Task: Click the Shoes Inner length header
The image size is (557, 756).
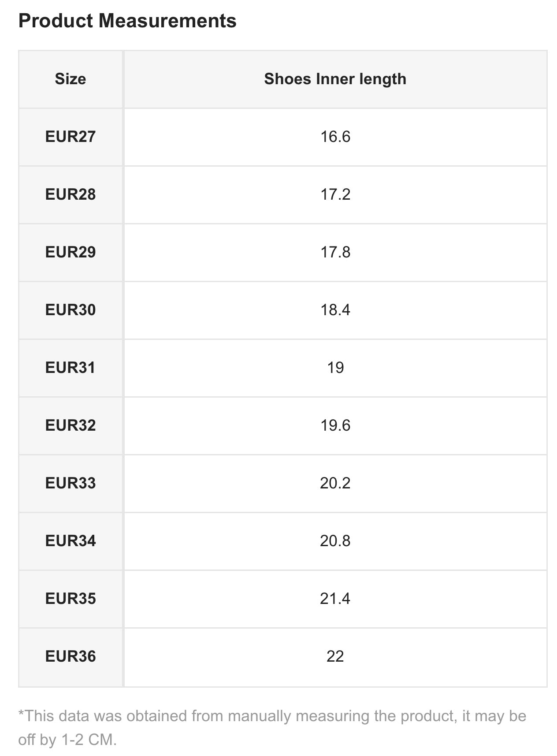Action: (335, 79)
